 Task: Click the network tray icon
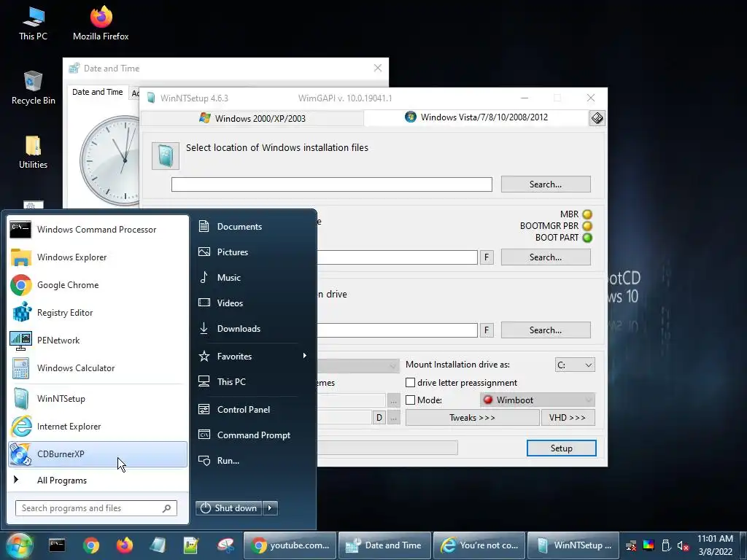tap(631, 545)
